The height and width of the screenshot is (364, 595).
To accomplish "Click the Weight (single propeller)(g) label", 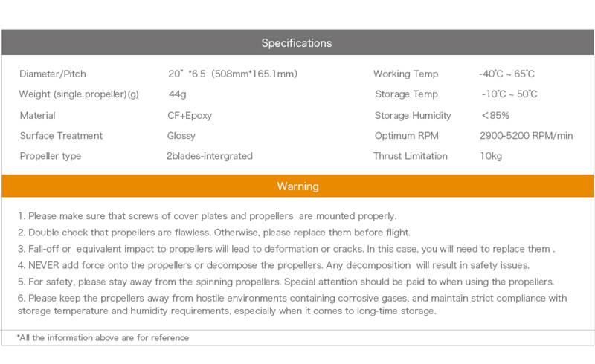I will pyautogui.click(x=79, y=94).
